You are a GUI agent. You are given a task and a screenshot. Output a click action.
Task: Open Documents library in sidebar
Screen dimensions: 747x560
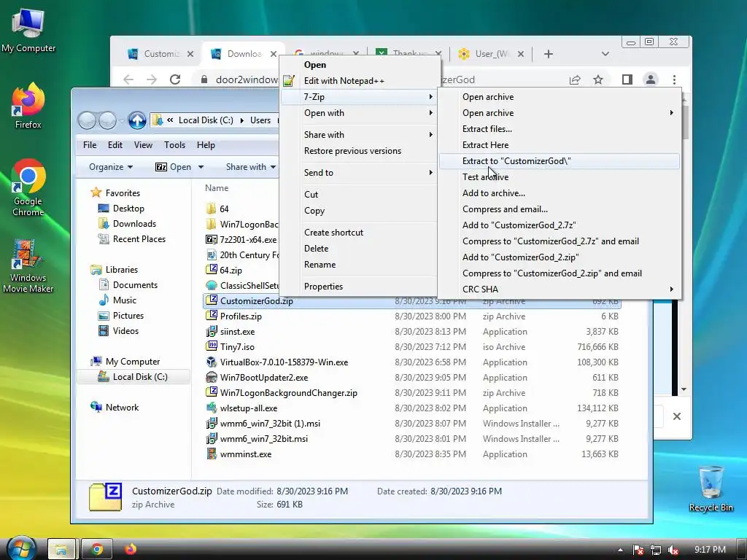pos(135,285)
